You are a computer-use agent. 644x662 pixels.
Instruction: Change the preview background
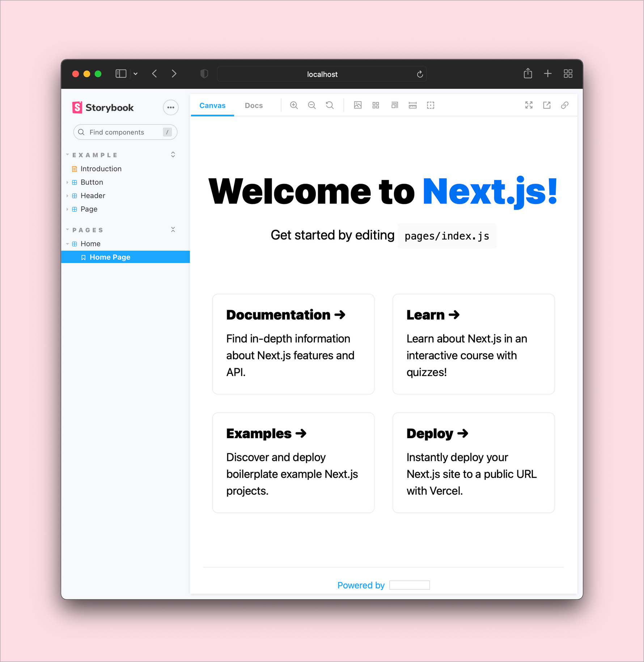click(358, 105)
